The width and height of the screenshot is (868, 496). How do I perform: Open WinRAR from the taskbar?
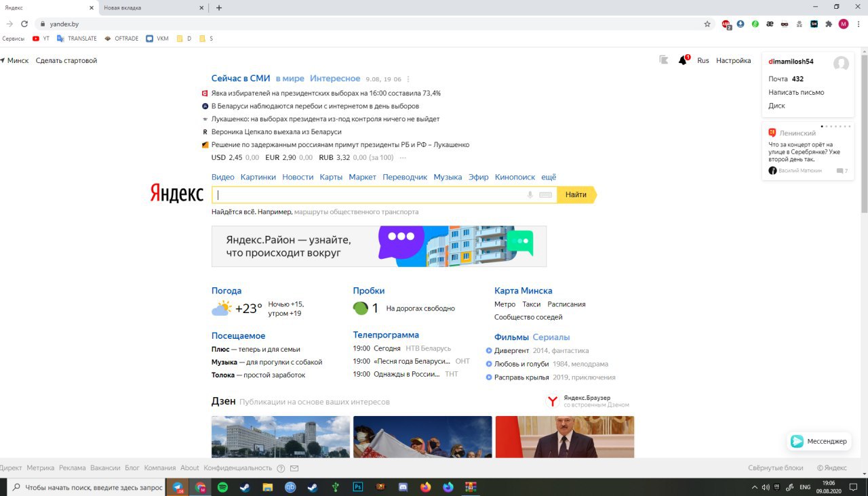[471, 487]
